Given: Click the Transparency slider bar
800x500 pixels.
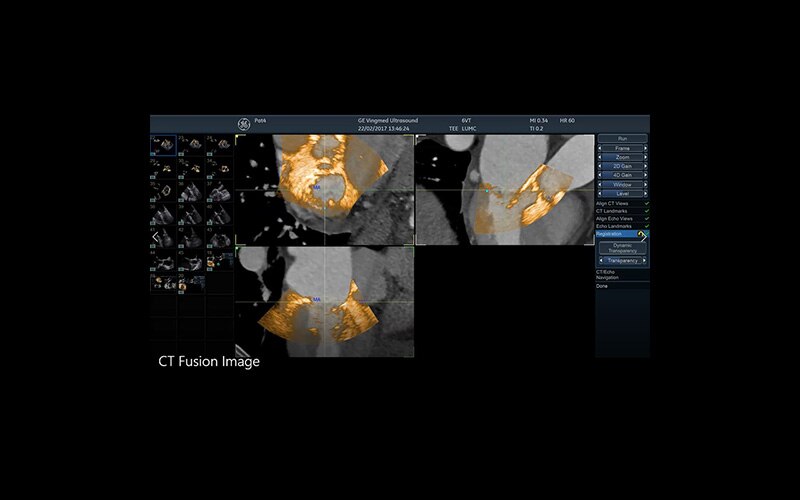Looking at the screenshot, I should (x=622, y=260).
